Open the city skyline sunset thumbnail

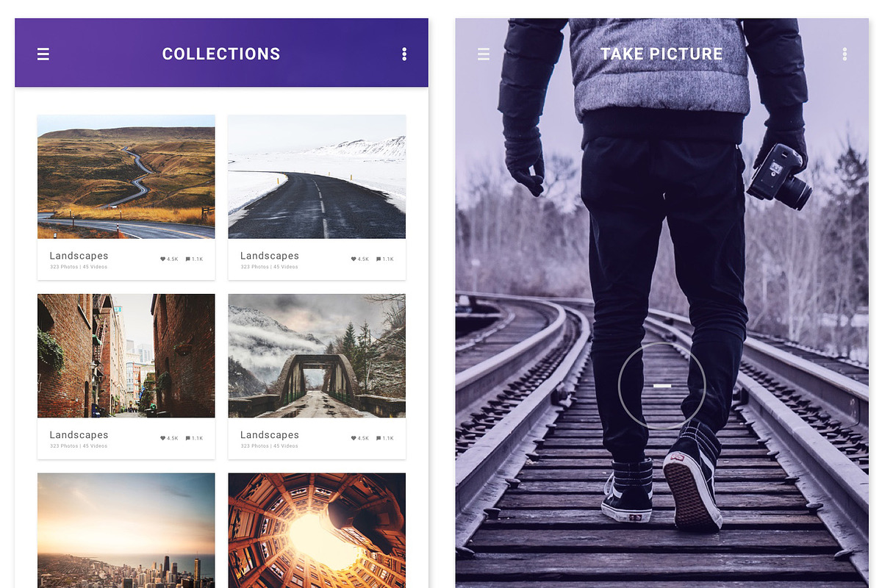pos(126,530)
